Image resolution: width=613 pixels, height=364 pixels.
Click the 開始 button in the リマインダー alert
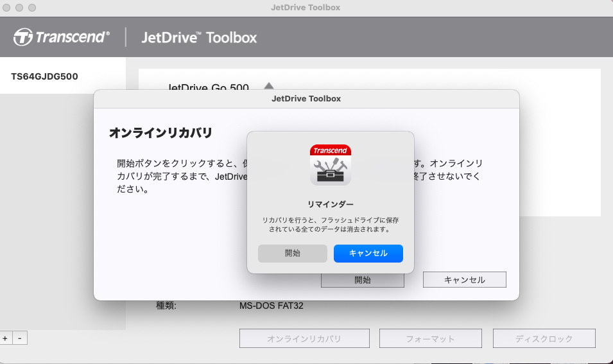point(293,254)
